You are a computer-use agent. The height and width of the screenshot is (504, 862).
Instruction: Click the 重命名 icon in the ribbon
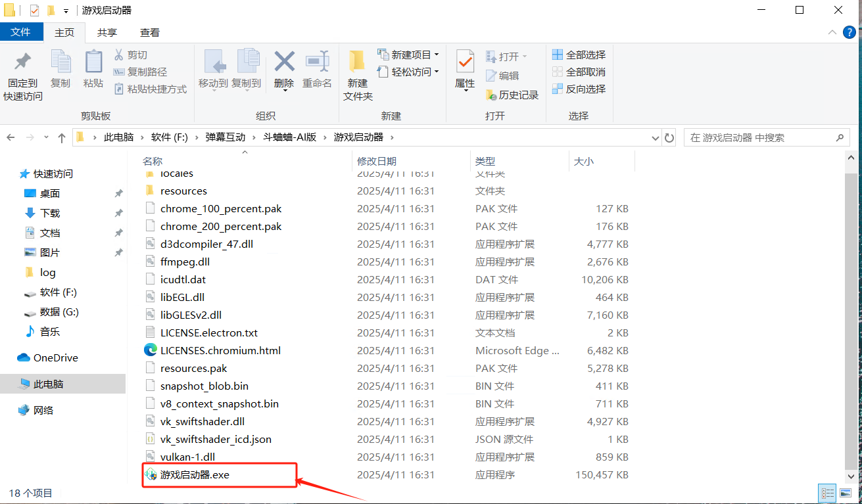pyautogui.click(x=317, y=63)
